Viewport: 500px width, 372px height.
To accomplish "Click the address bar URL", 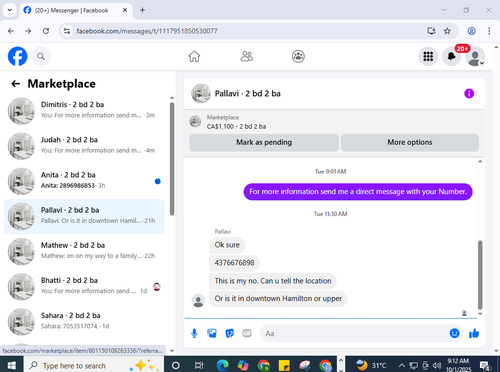I will 147,31.
